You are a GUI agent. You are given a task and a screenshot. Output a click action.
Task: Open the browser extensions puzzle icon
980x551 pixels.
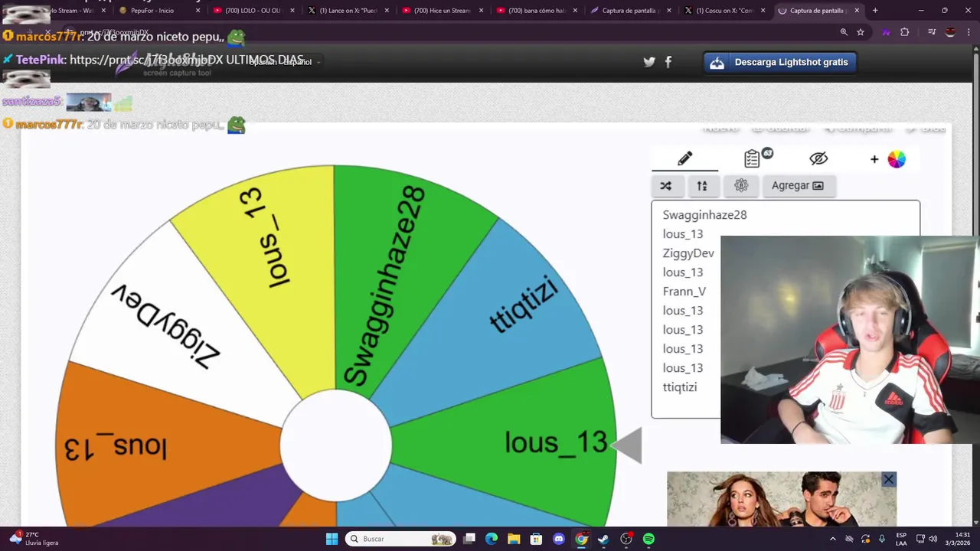pyautogui.click(x=905, y=32)
